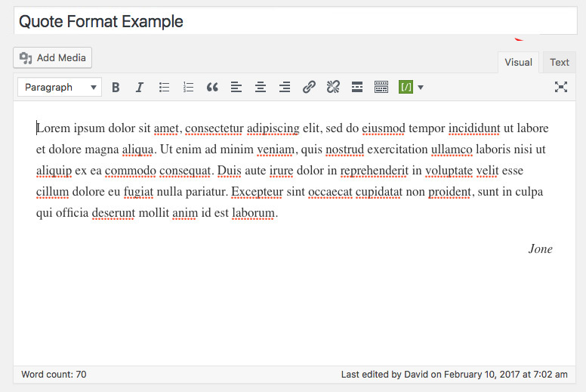The image size is (586, 392).
Task: Toggle the extra toolbar row
Action: click(381, 88)
